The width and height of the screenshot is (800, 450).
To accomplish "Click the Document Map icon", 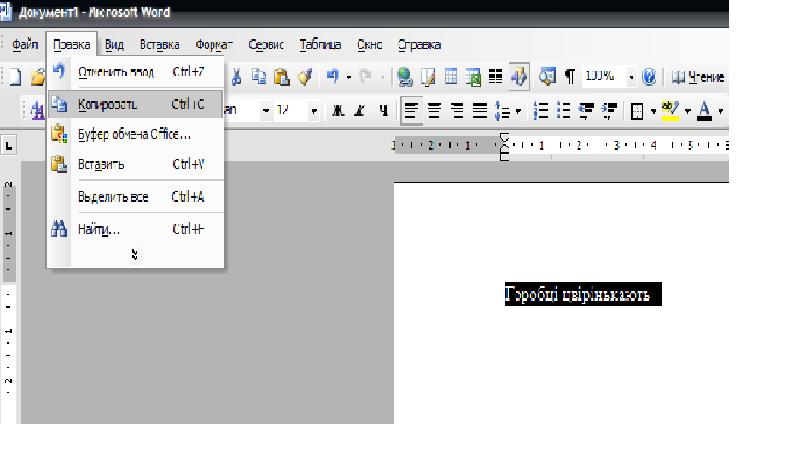I will coord(547,77).
